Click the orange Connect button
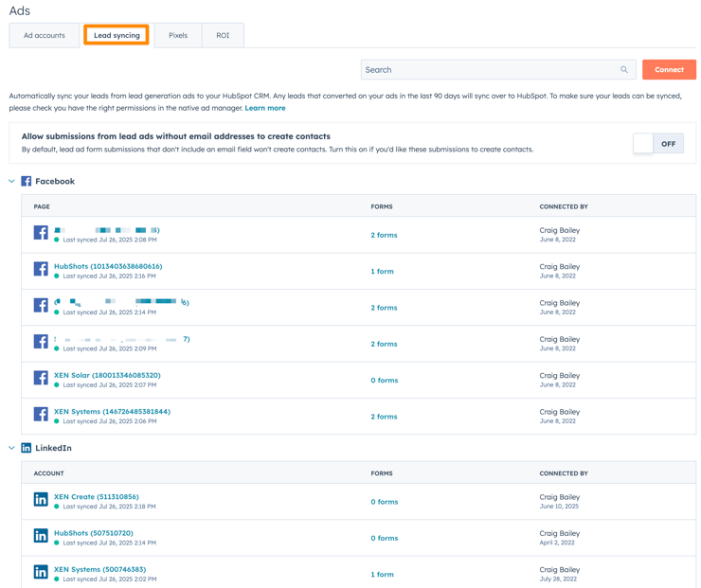This screenshot has width=701, height=588. (x=669, y=70)
